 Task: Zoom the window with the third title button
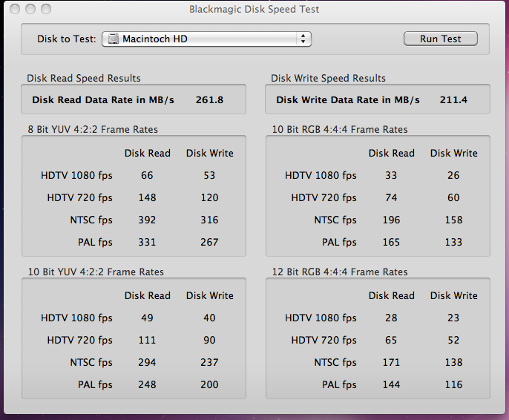coord(46,9)
